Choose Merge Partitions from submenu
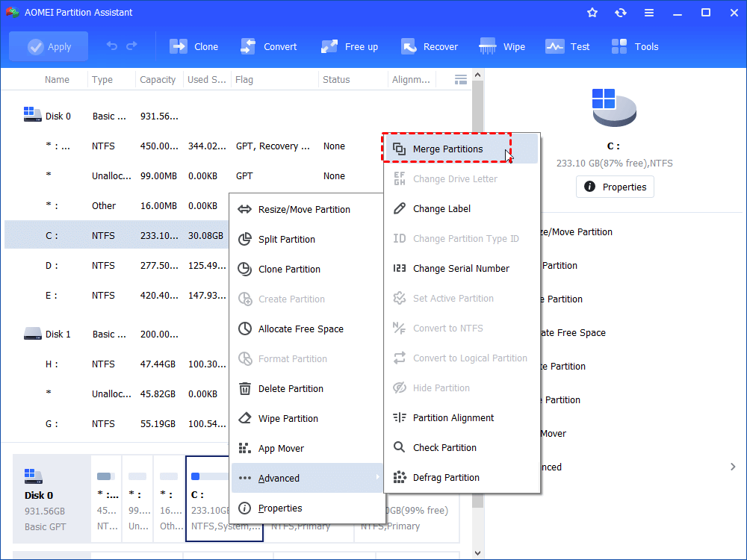The image size is (747, 560). 461,149
